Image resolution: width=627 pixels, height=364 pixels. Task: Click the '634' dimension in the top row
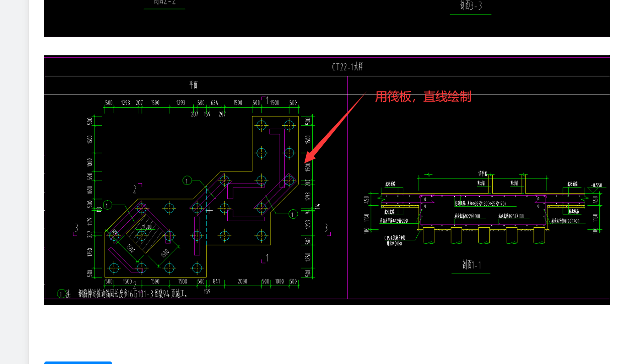pos(214,103)
